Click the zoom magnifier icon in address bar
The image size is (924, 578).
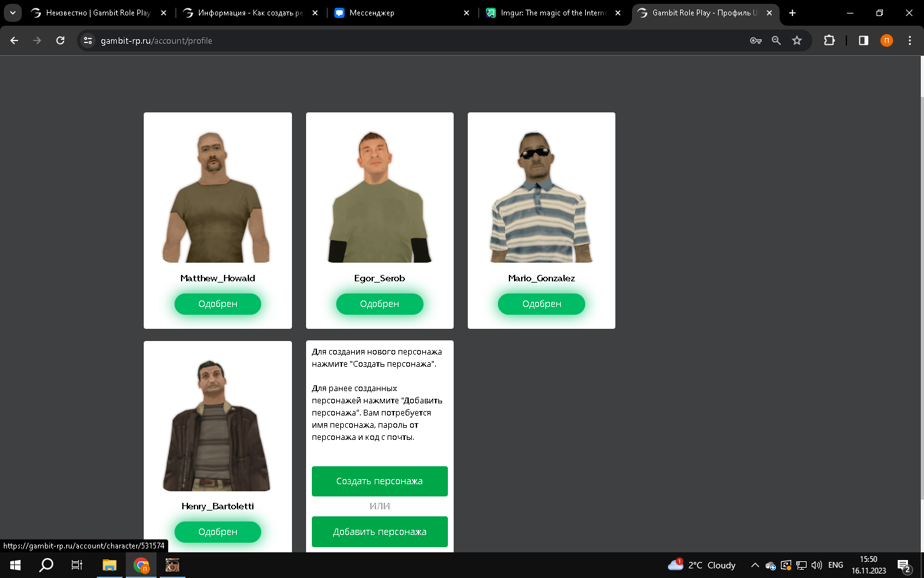coord(776,40)
